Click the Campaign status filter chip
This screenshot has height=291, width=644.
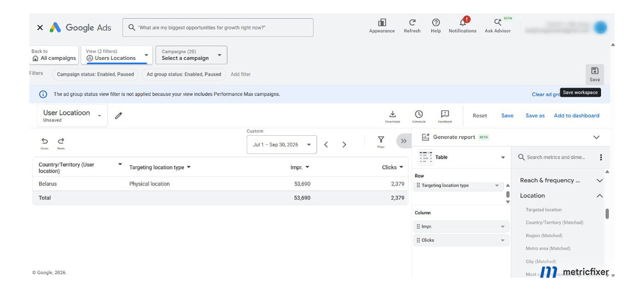95,74
